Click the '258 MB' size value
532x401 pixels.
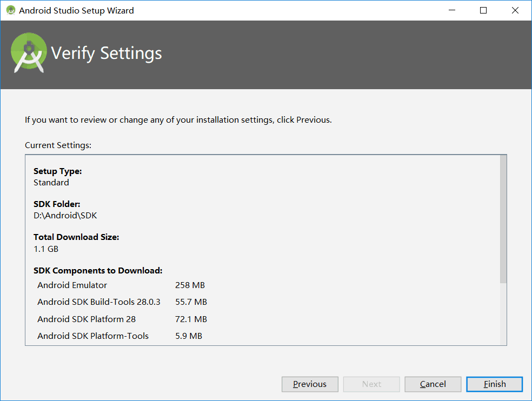point(190,285)
